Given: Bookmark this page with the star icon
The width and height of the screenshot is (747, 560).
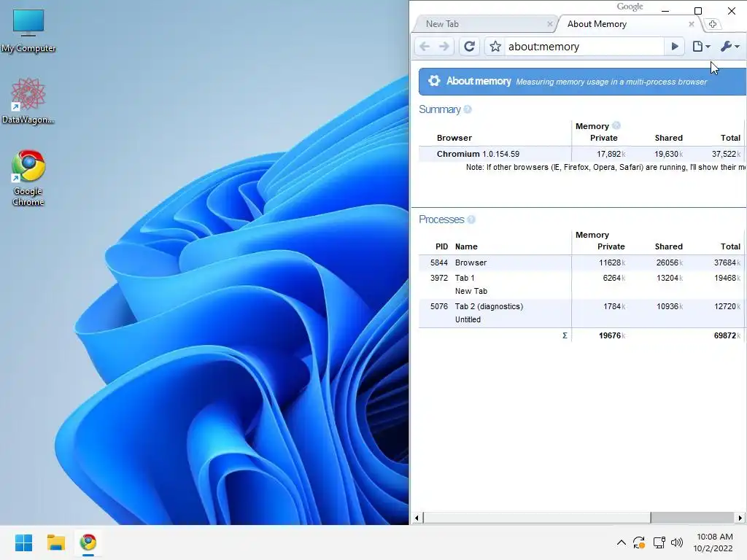Looking at the screenshot, I should tap(495, 46).
